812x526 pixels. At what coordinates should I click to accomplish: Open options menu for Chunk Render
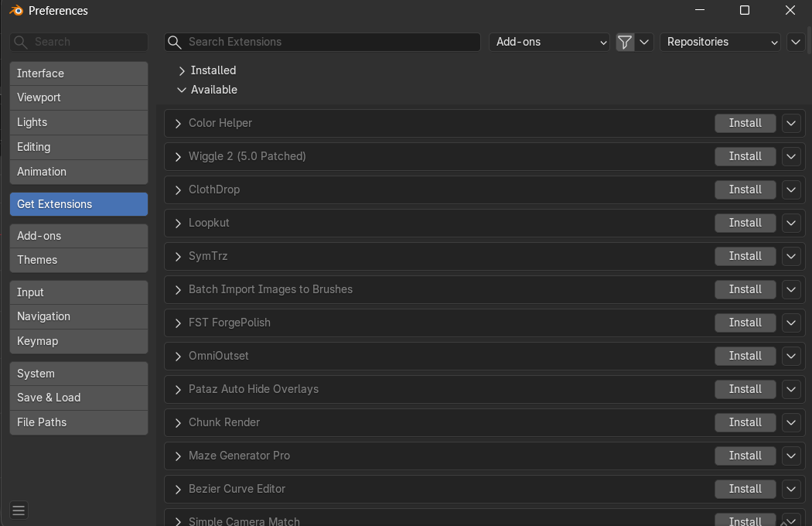tap(791, 422)
